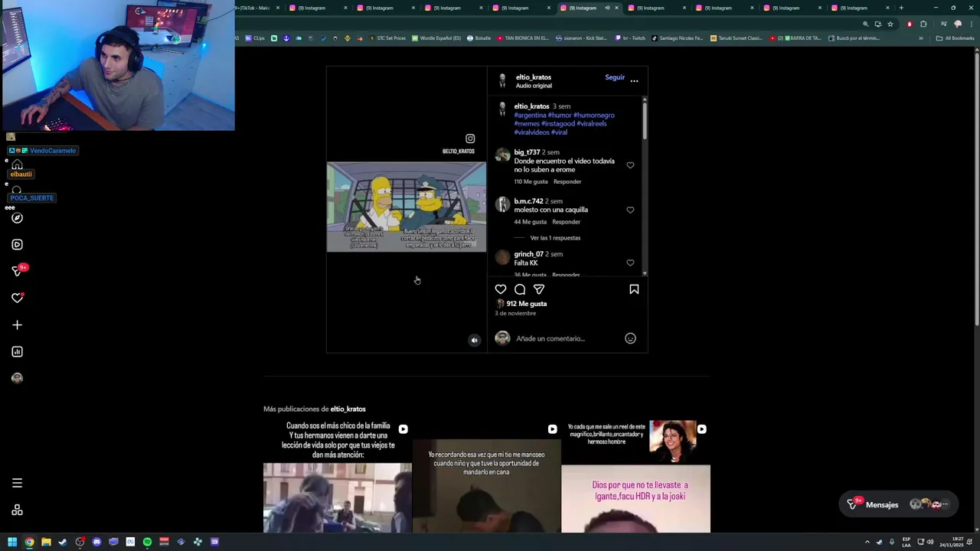Open Windows Start menu
Screen dimensions: 980x551
click(12, 542)
